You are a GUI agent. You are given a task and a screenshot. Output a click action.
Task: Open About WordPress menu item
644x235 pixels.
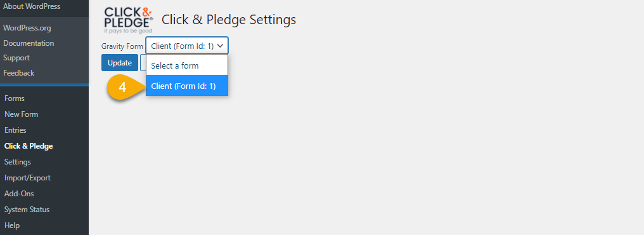tap(32, 6)
